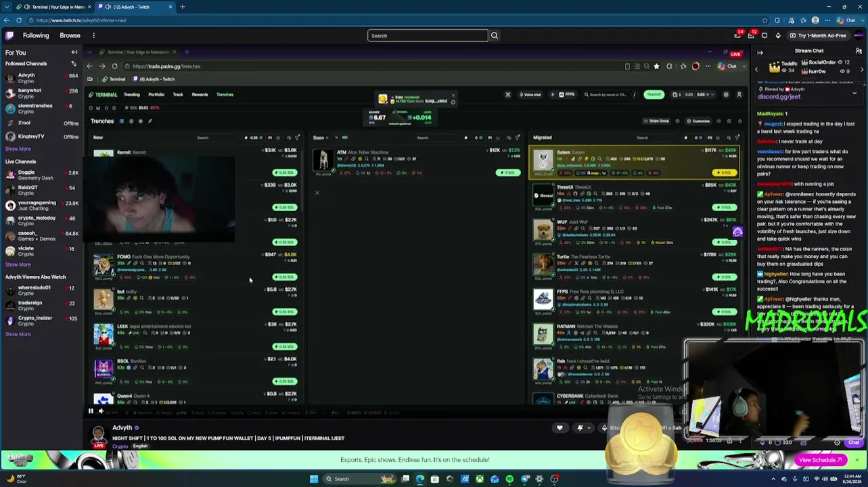Click the Migrated column search field
Screen dimensions: 868x487
(x=656, y=138)
